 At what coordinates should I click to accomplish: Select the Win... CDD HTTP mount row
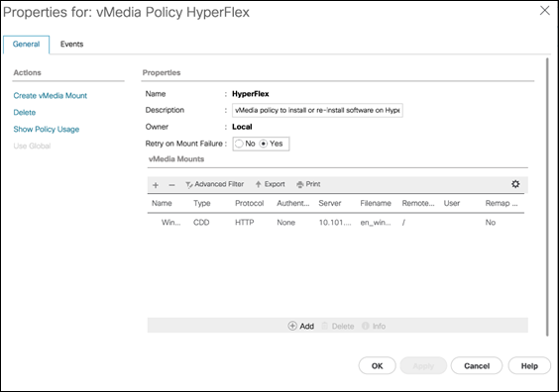[335, 223]
